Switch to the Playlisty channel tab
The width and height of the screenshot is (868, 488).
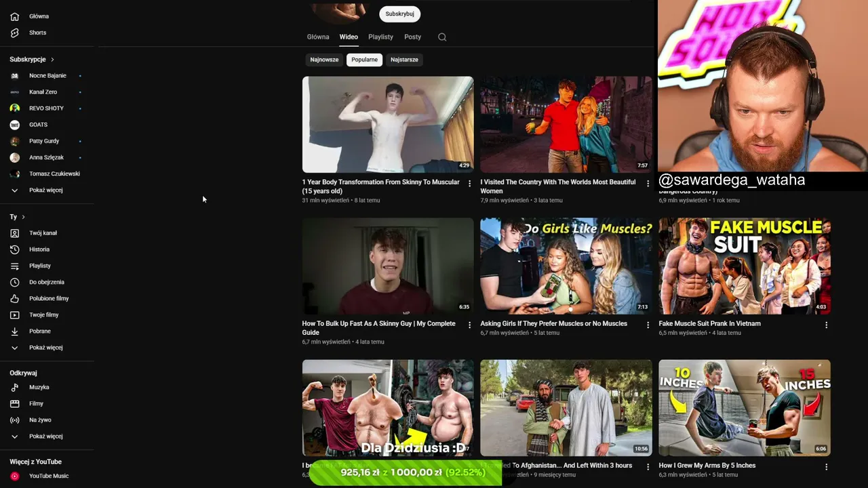(380, 37)
